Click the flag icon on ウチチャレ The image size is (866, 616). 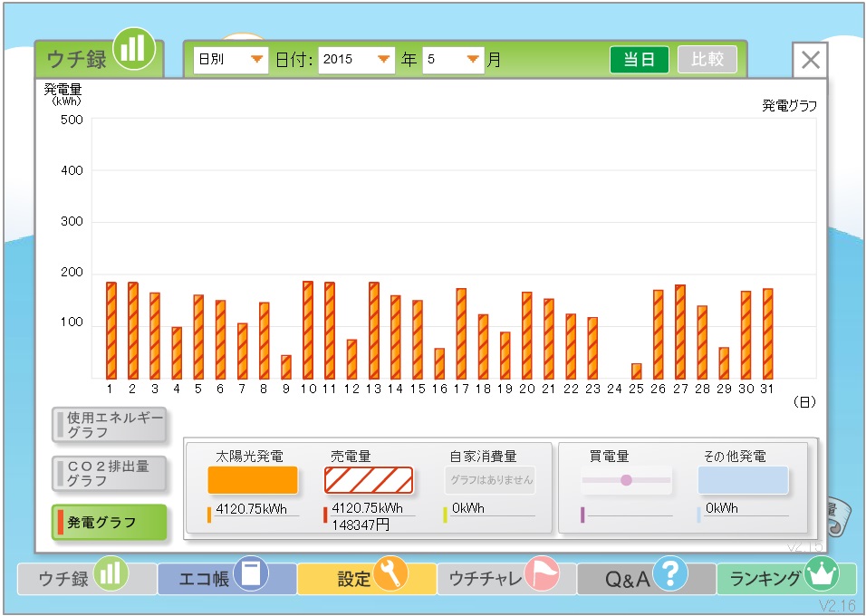click(542, 573)
